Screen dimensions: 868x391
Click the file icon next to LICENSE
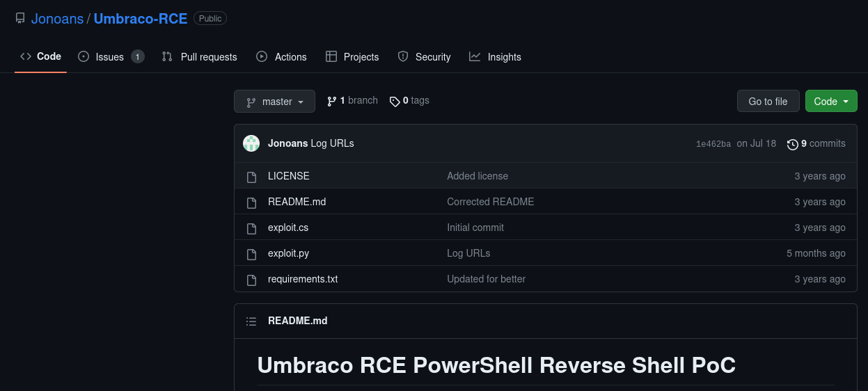tap(252, 177)
